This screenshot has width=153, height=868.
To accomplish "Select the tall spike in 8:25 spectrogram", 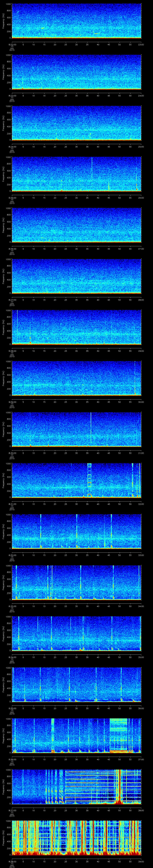I will coord(92,172).
